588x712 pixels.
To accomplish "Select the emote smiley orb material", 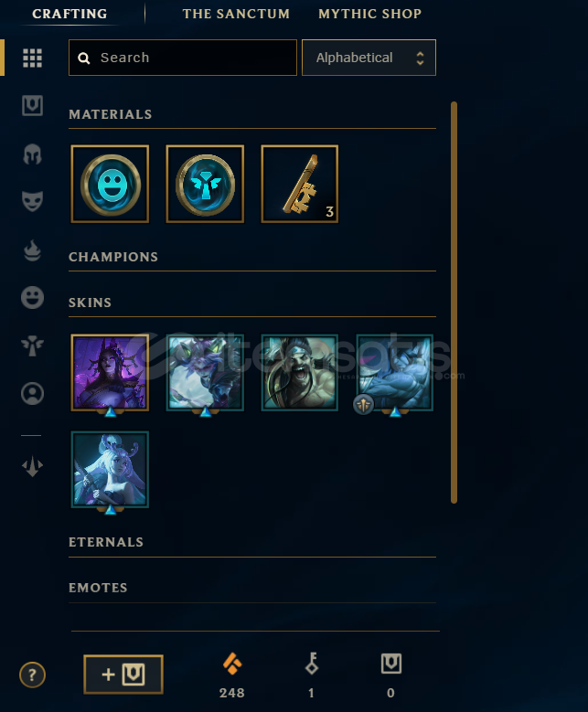I will click(110, 184).
